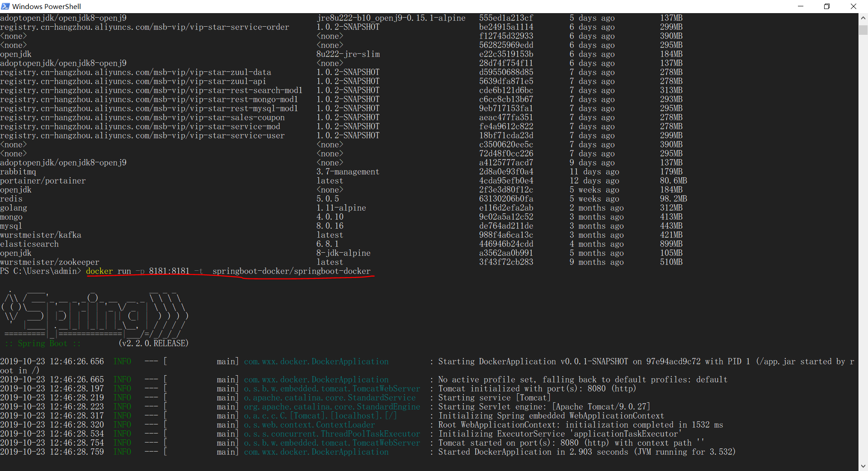Click the 'o.s.web.context.ContextLoader' logger name
Image resolution: width=868 pixels, height=471 pixels.
[x=310, y=425]
